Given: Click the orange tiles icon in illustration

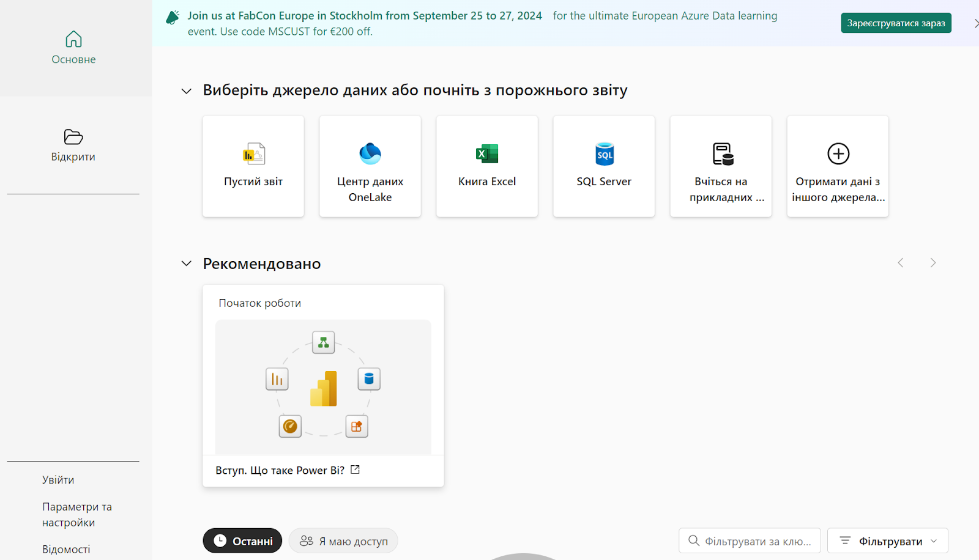Looking at the screenshot, I should [357, 426].
